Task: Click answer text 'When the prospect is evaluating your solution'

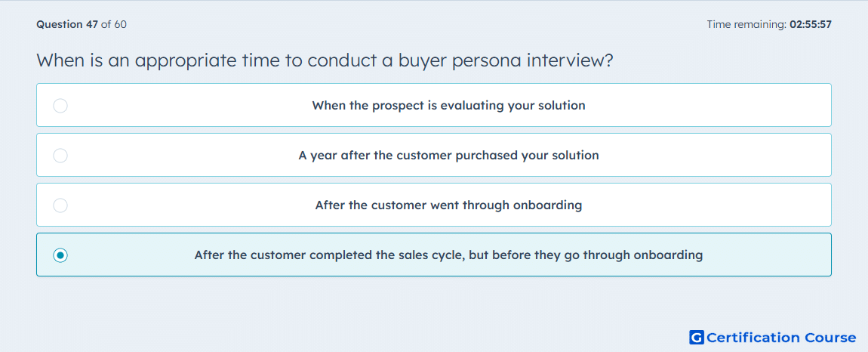Action: pyautogui.click(x=448, y=105)
